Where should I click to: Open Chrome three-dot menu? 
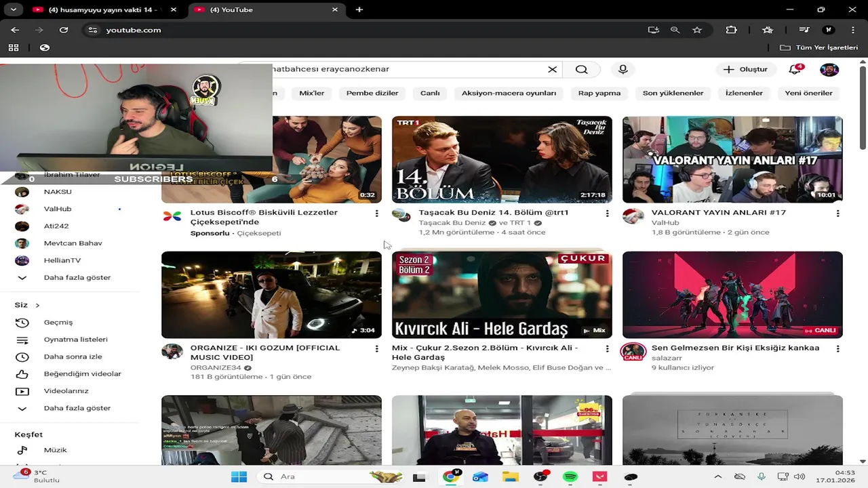pos(852,30)
